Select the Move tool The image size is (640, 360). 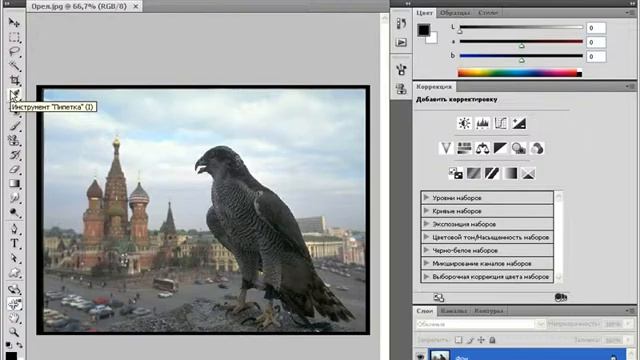tap(14, 22)
